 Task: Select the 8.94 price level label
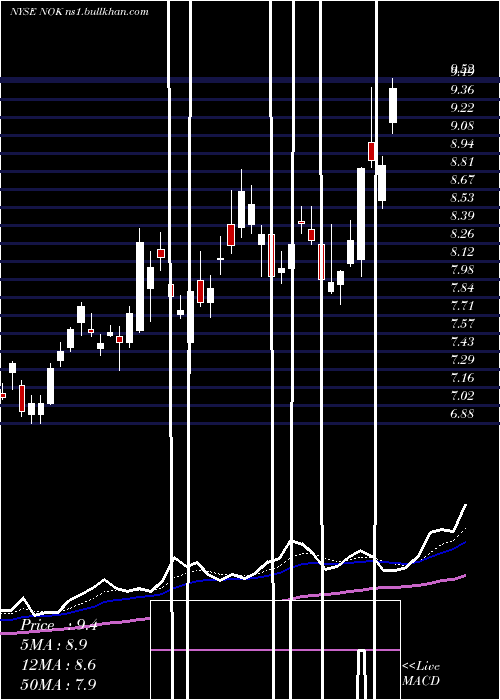click(x=462, y=144)
